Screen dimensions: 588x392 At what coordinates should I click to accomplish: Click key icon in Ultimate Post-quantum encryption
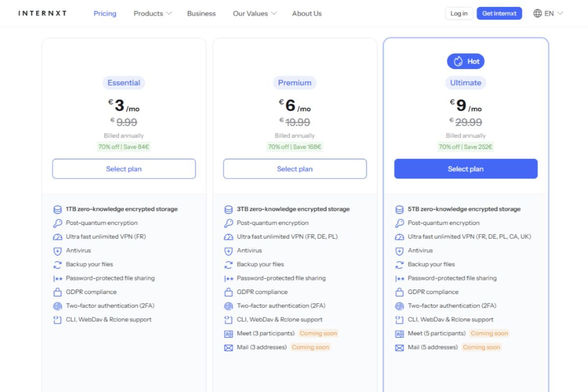point(399,223)
